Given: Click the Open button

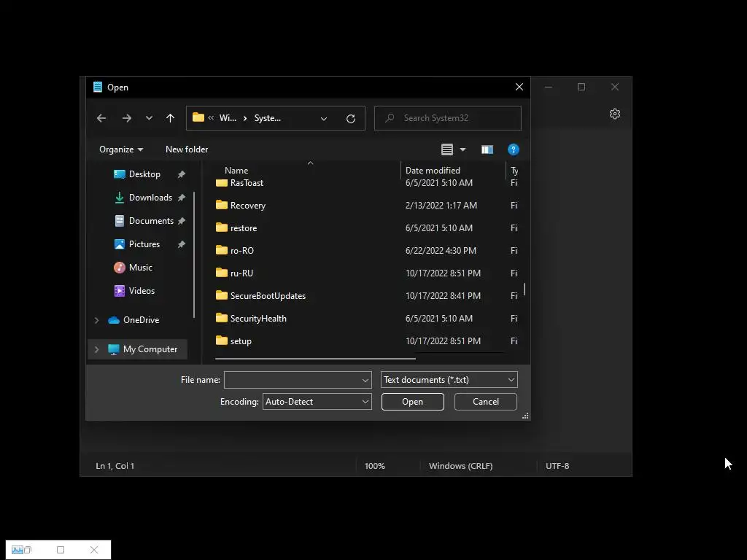Looking at the screenshot, I should tap(413, 402).
